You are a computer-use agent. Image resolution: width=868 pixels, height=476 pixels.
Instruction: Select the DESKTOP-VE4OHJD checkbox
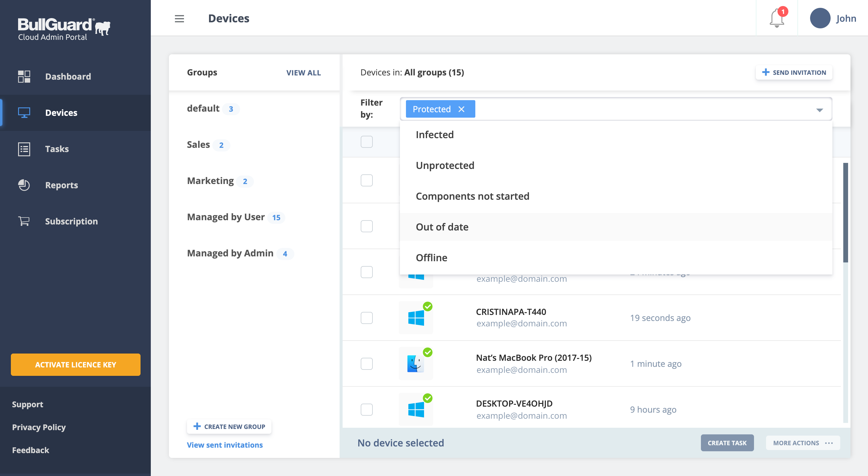(x=367, y=410)
